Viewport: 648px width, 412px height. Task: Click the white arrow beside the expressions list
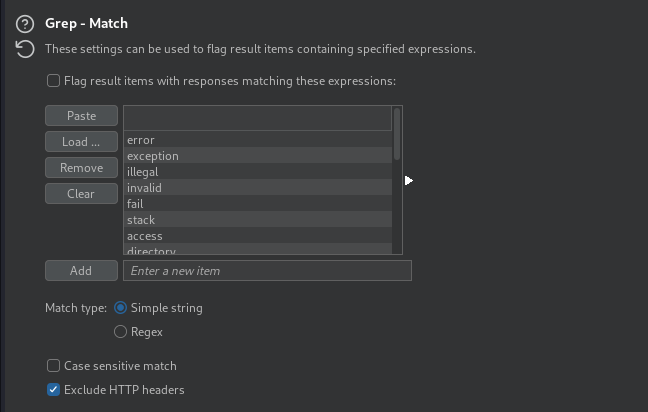(x=409, y=181)
